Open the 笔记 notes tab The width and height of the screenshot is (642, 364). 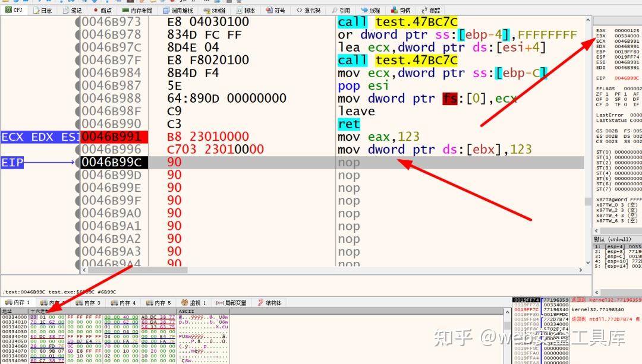click(x=72, y=10)
